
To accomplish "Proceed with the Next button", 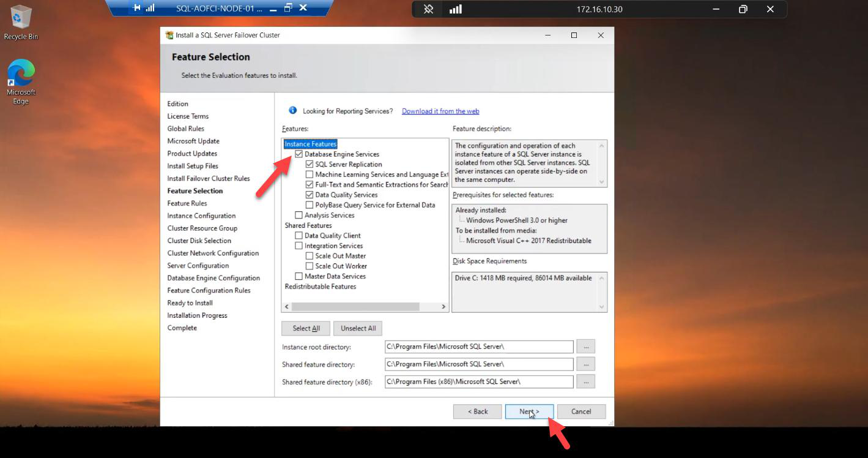I will point(530,411).
